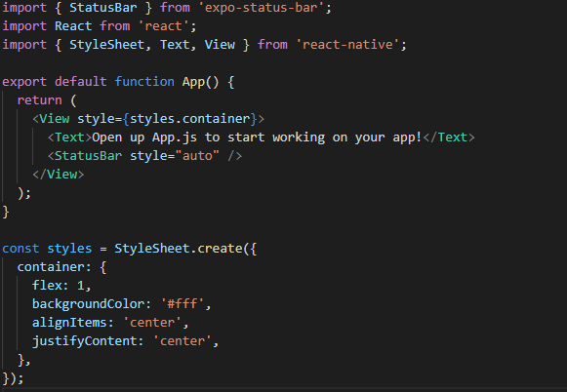567x392 pixels.
Task: Click the '#fff' backgroundColor value
Action: point(182,304)
